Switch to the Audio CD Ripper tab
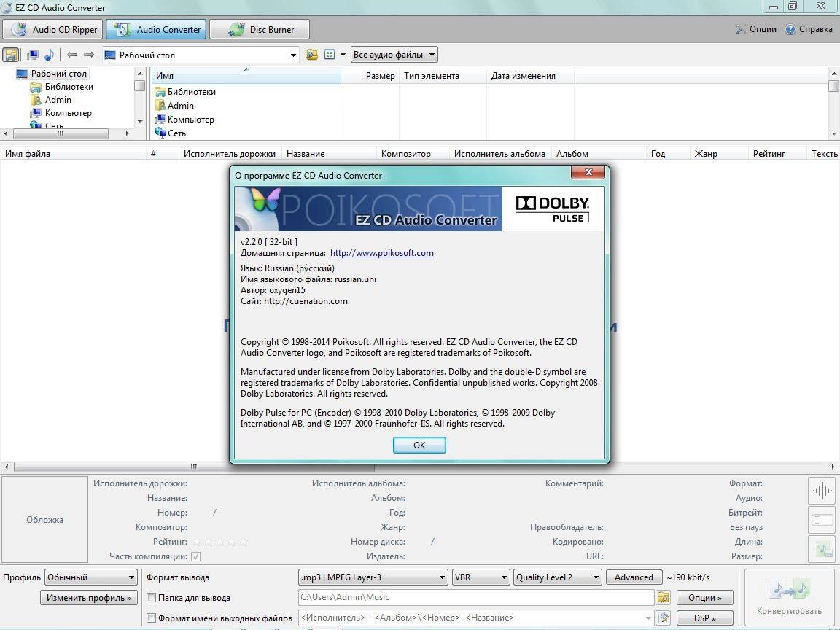 coord(52,29)
